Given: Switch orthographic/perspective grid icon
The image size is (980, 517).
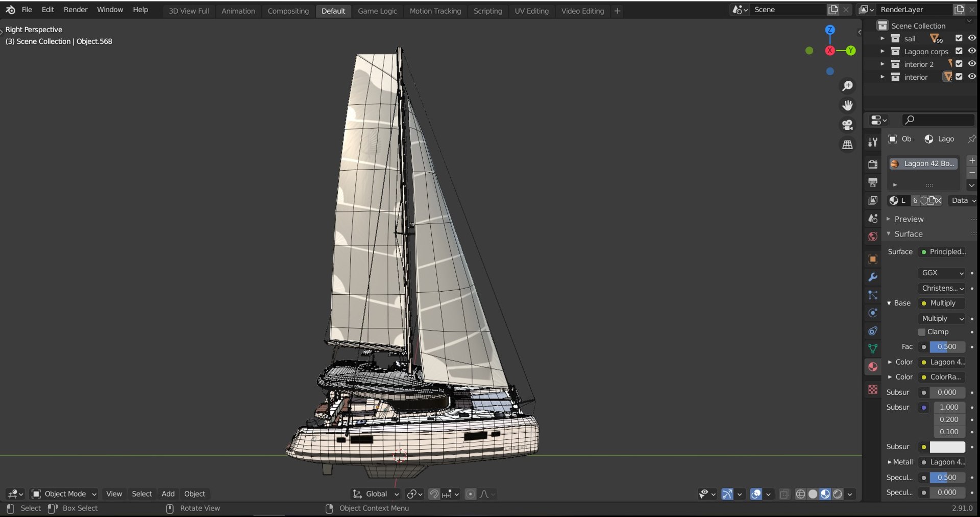Looking at the screenshot, I should pos(847,145).
